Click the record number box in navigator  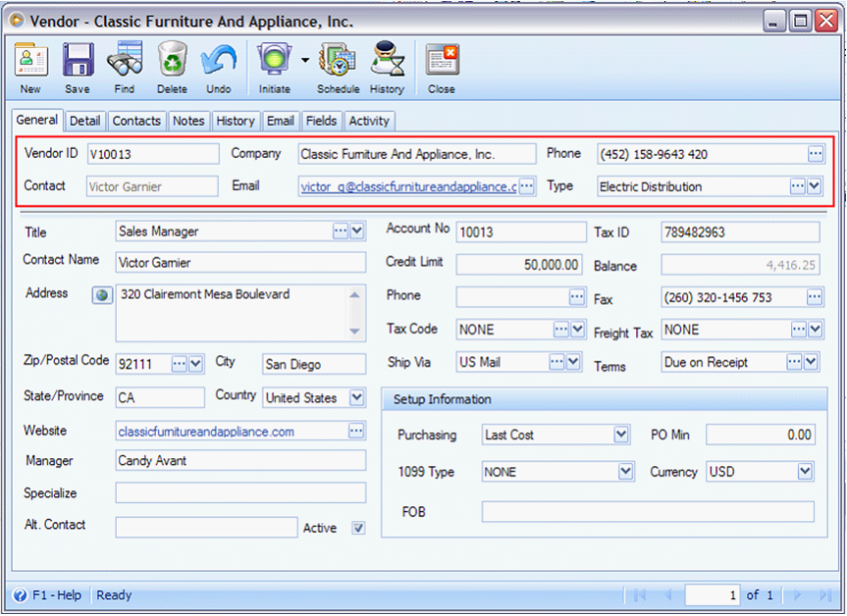click(713, 595)
